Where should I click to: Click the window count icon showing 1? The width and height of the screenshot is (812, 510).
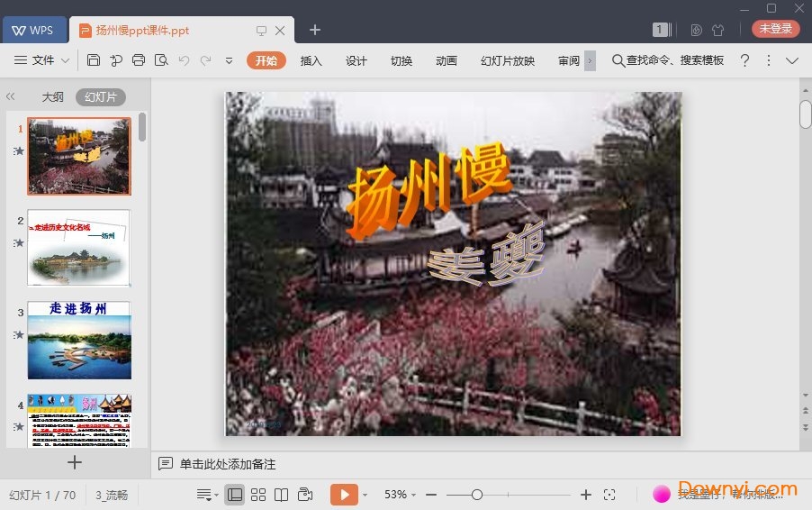click(x=662, y=30)
